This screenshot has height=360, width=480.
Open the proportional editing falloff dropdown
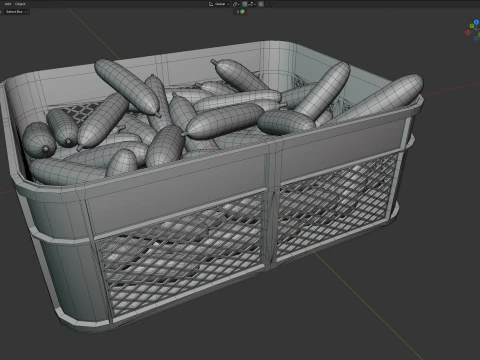269,4
